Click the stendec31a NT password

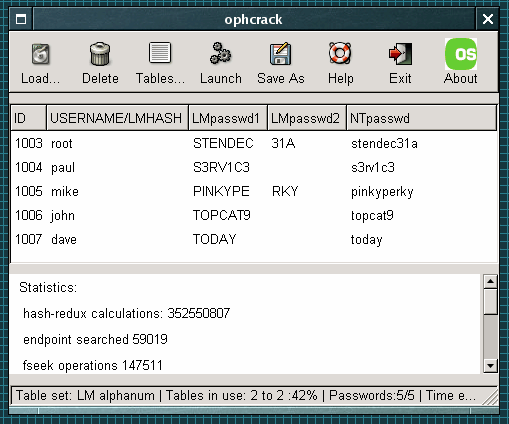tap(384, 143)
